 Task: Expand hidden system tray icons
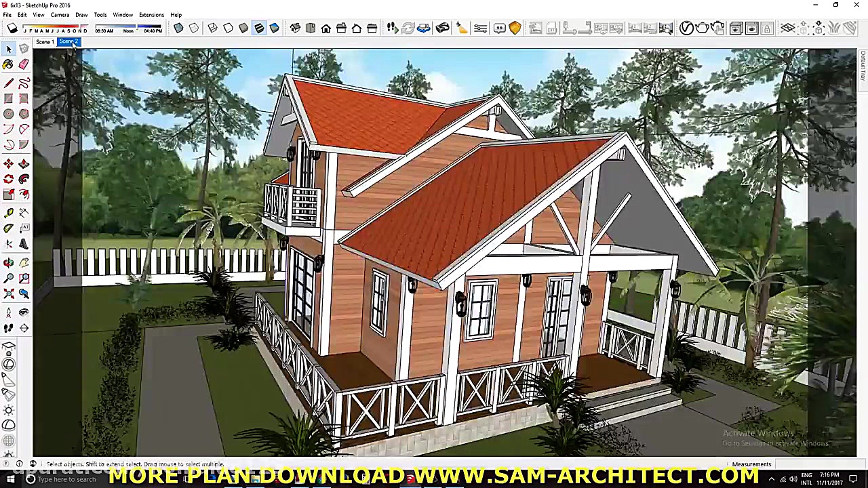[x=772, y=479]
